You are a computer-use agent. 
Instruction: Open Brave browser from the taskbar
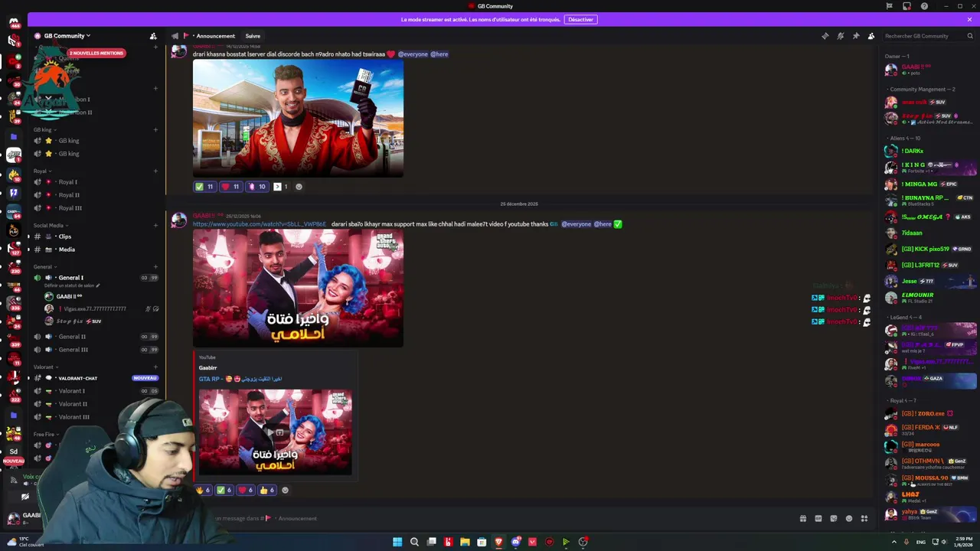(498, 542)
